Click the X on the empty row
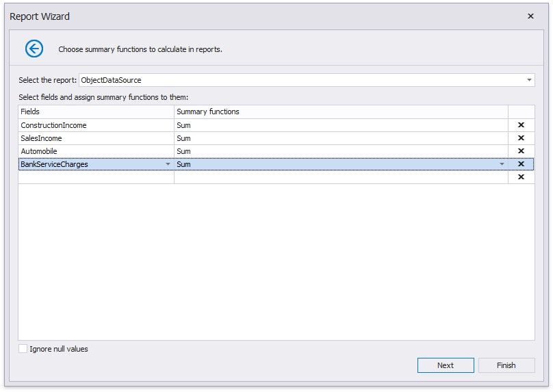Viewport: 553px width, 392px height. tap(521, 177)
